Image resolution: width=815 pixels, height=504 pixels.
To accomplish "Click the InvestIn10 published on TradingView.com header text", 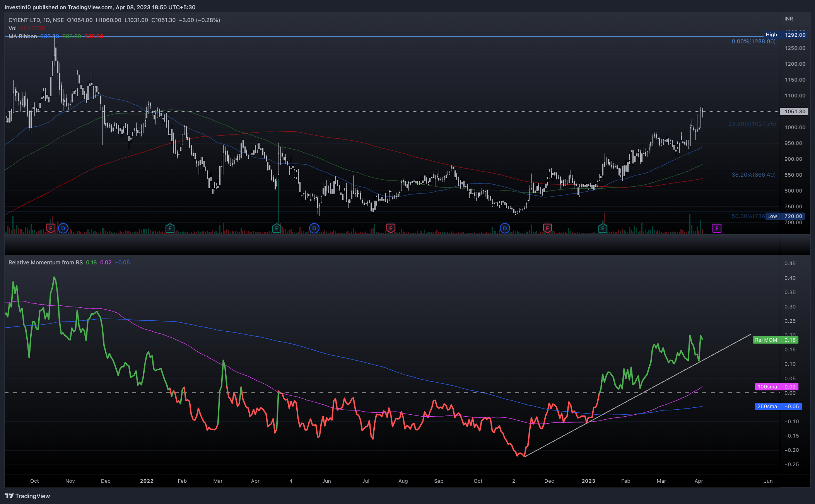I will (100, 7).
